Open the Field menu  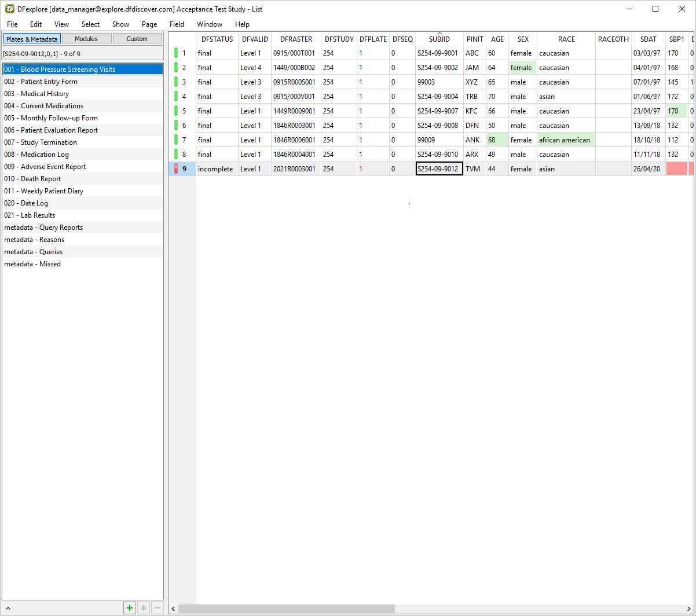point(177,24)
